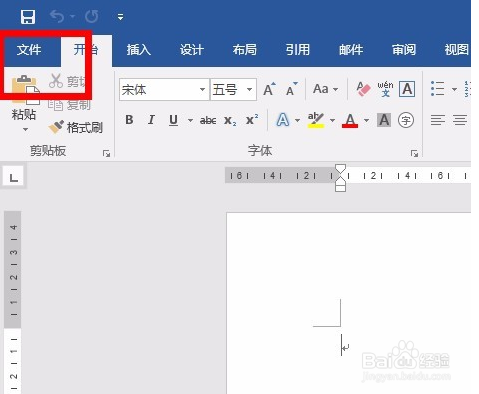Click the Undo arrow icon
Screen dimensions: 479x394
pos(57,16)
